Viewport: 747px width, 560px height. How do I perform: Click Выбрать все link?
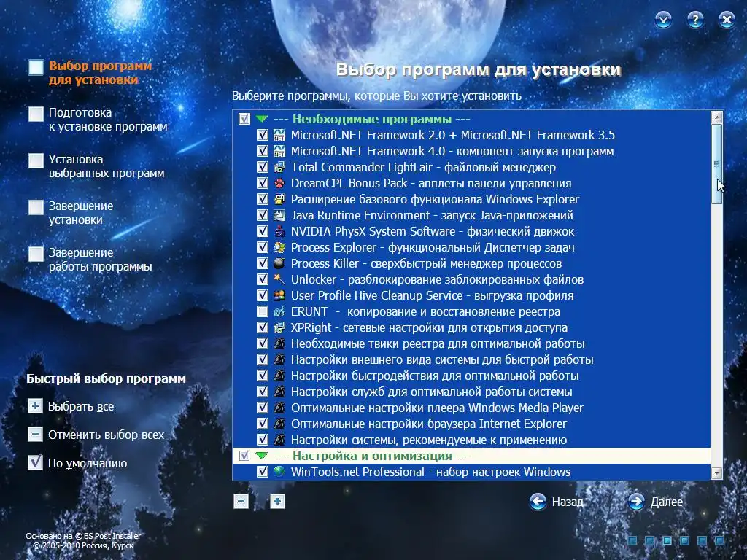tap(81, 406)
